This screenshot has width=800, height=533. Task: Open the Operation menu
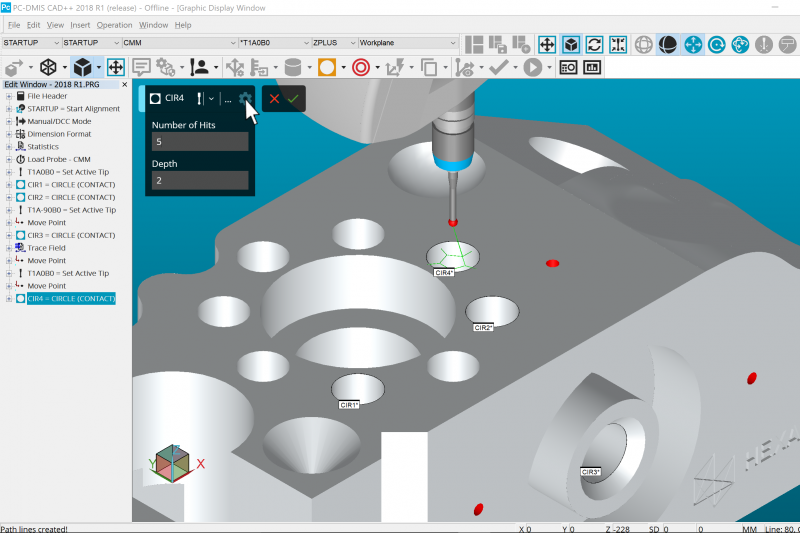114,25
